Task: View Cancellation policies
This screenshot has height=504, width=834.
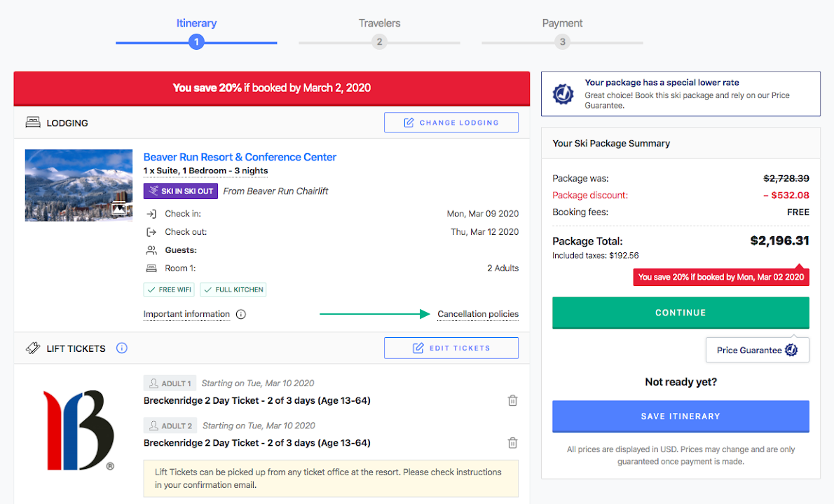Action: 478,314
